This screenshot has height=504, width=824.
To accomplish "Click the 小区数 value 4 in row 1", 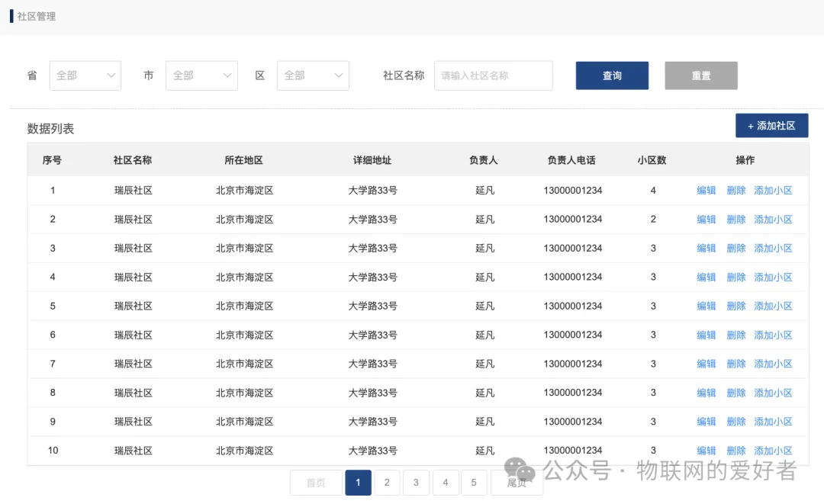I will tap(653, 191).
